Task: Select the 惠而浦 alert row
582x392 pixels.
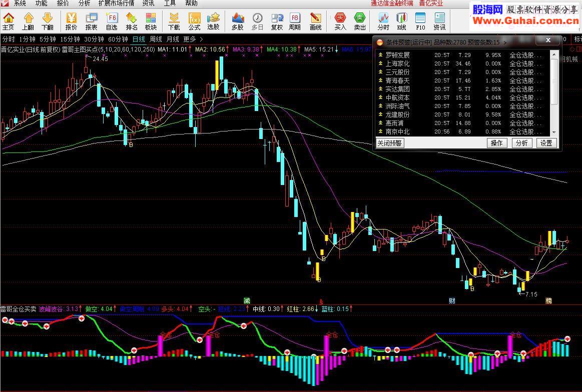Action: pyautogui.click(x=463, y=123)
